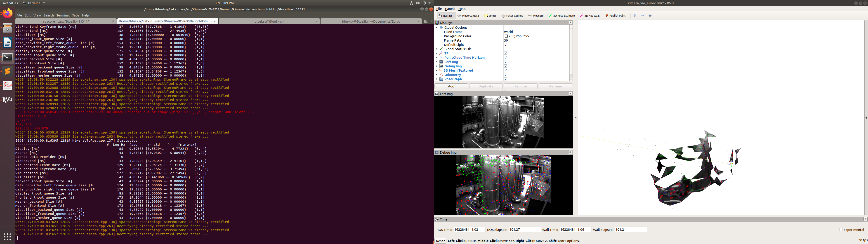Screen dimensions: 868x244
Task: Click Reset in the Time panel
Action: pos(440,241)
